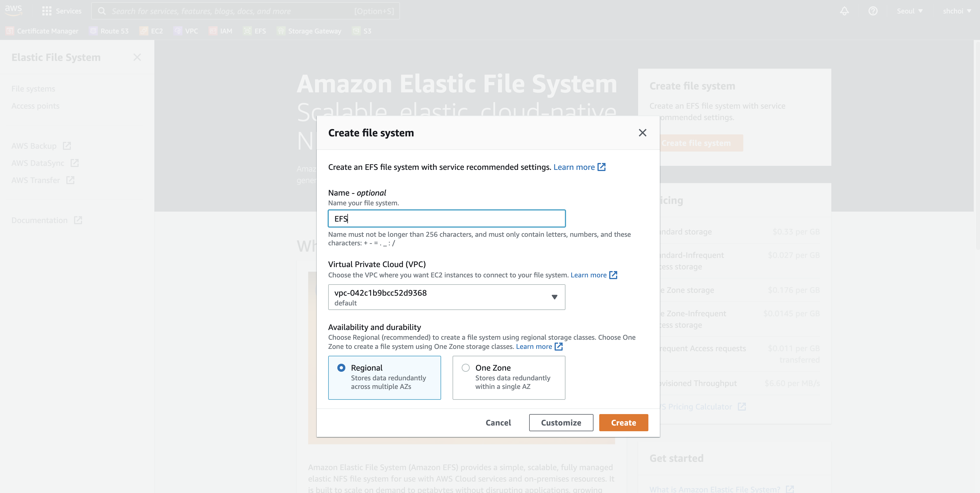Click external icon beside Pricing Calculator
Image resolution: width=980 pixels, height=493 pixels.
pos(742,406)
